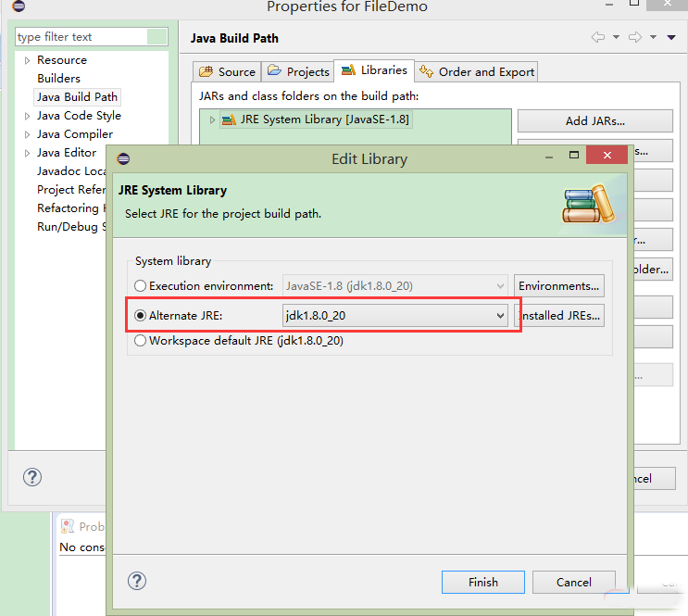Click the Projects tab folder icon

point(274,70)
